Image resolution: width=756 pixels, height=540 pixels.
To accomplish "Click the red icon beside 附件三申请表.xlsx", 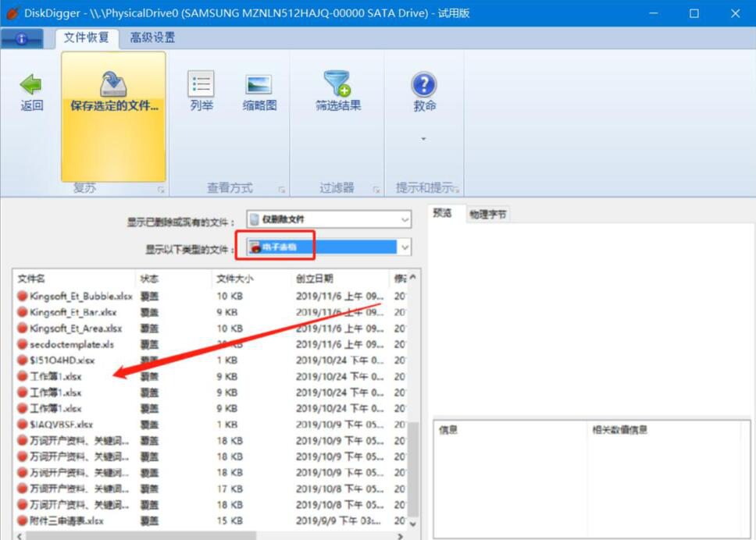I will 22,520.
